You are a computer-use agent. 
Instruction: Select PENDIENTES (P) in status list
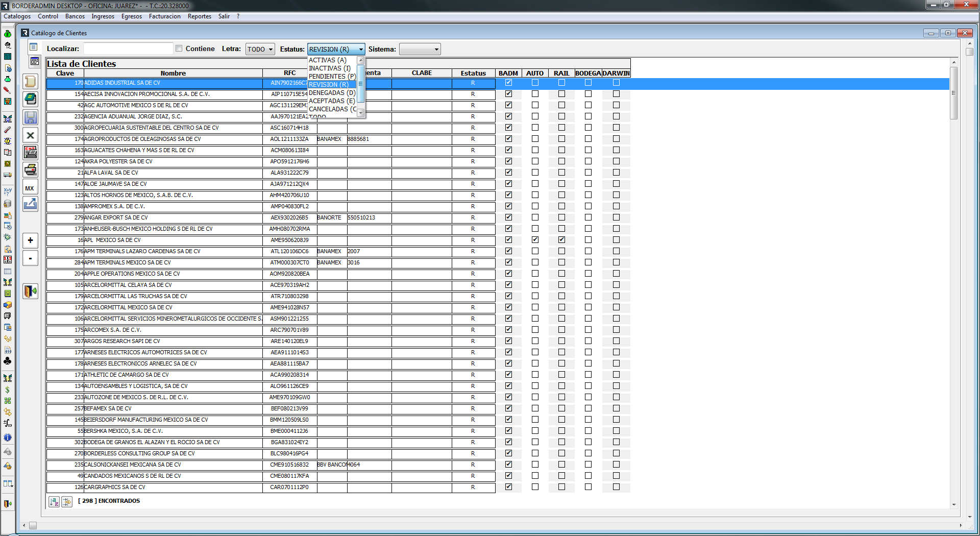click(x=332, y=77)
